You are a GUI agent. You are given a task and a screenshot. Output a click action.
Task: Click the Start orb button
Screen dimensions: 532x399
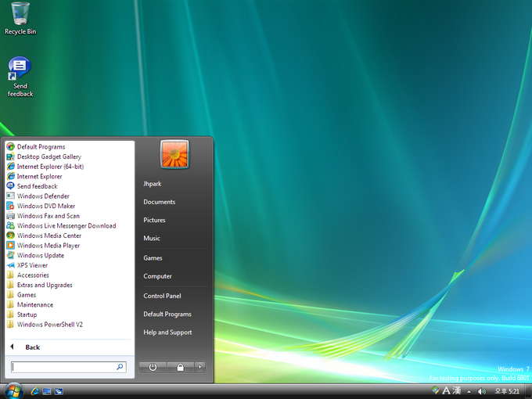point(13,391)
